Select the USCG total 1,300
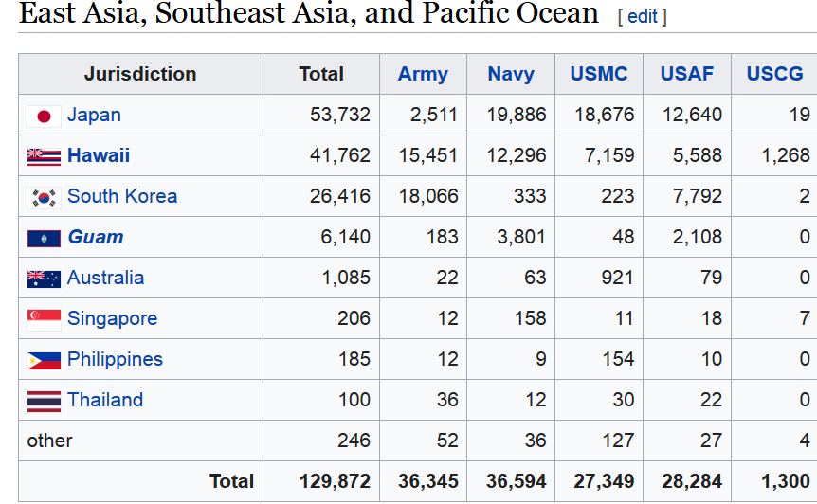817x504 pixels. point(786,481)
